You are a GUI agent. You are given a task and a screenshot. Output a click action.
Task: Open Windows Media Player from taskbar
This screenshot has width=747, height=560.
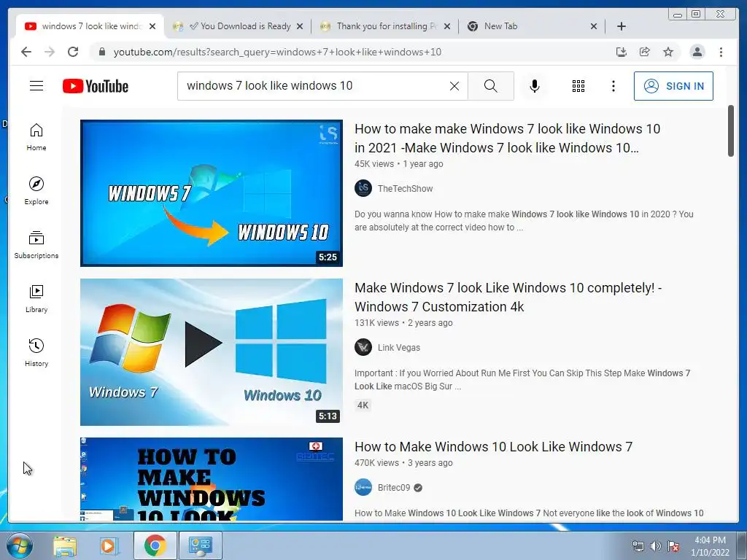[x=109, y=546]
